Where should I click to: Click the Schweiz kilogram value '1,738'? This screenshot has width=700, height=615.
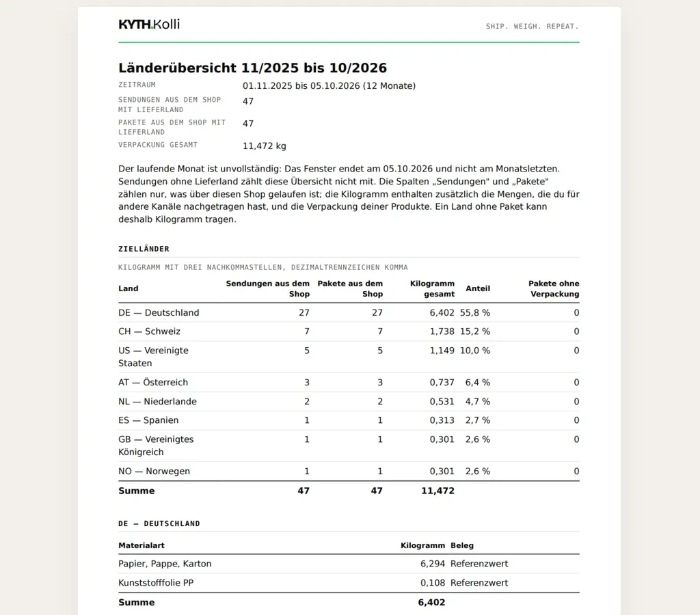click(442, 331)
